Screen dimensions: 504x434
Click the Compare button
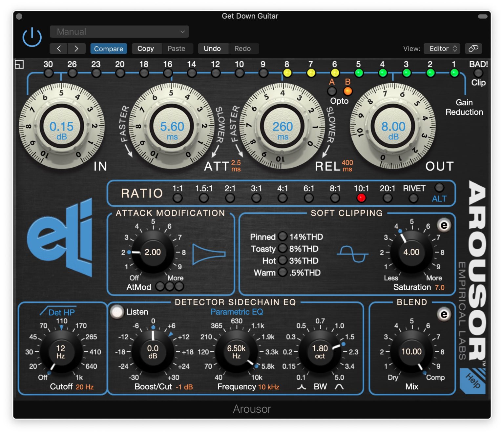click(x=108, y=49)
